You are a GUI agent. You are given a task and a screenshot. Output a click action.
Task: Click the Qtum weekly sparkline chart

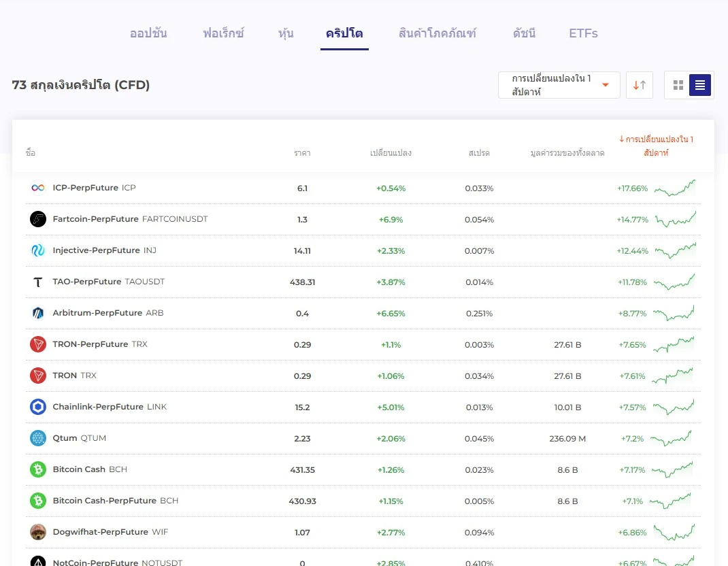coord(671,438)
